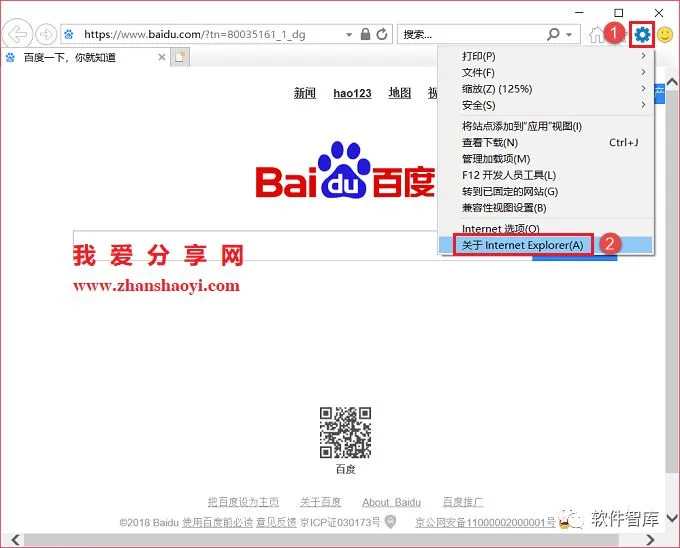Click the police shield icon near footer

click(x=391, y=522)
